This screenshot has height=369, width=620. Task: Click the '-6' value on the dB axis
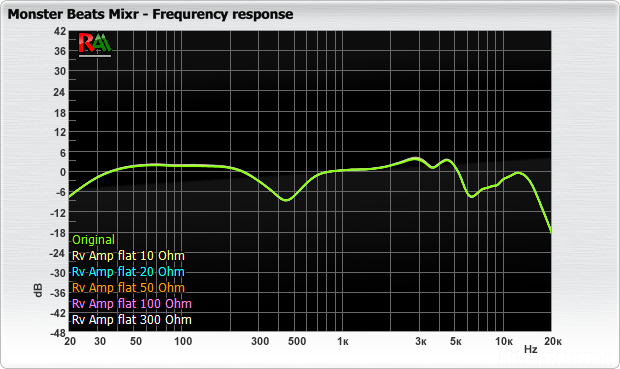click(x=60, y=193)
